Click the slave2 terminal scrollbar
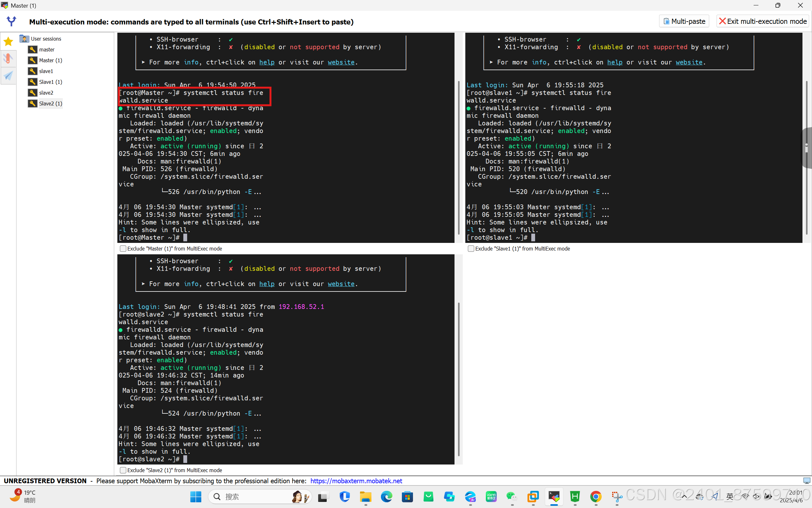This screenshot has width=812, height=508. 459,379
